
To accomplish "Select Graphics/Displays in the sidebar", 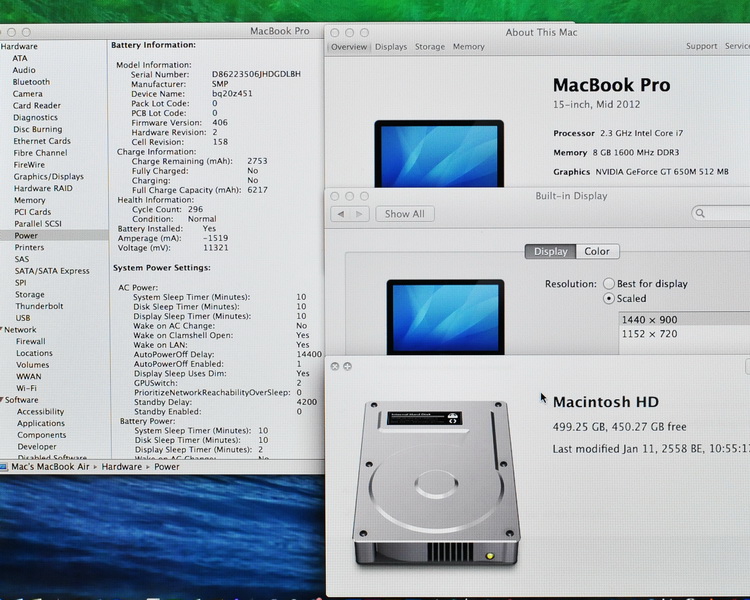I will point(49,177).
